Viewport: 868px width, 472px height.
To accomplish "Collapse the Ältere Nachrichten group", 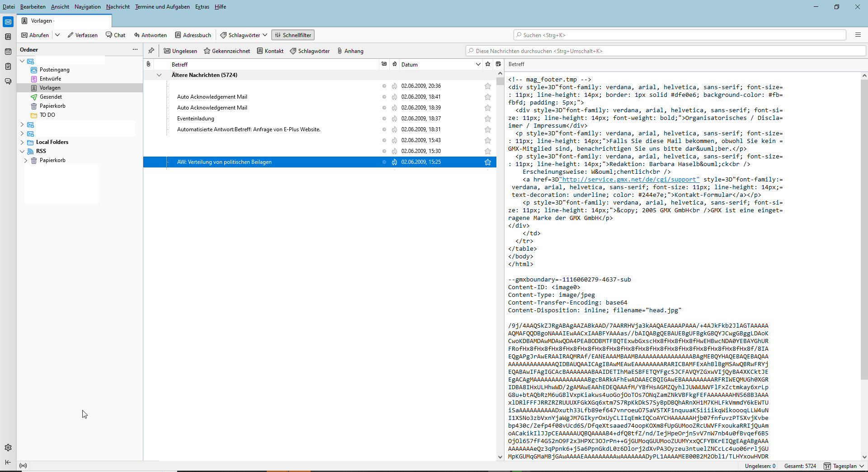I will click(159, 75).
